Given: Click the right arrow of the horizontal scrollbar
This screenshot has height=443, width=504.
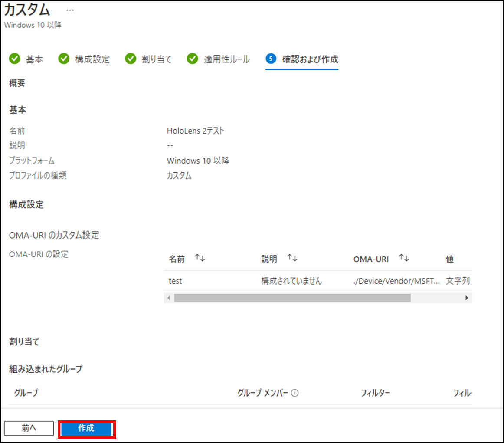Looking at the screenshot, I should 467,298.
